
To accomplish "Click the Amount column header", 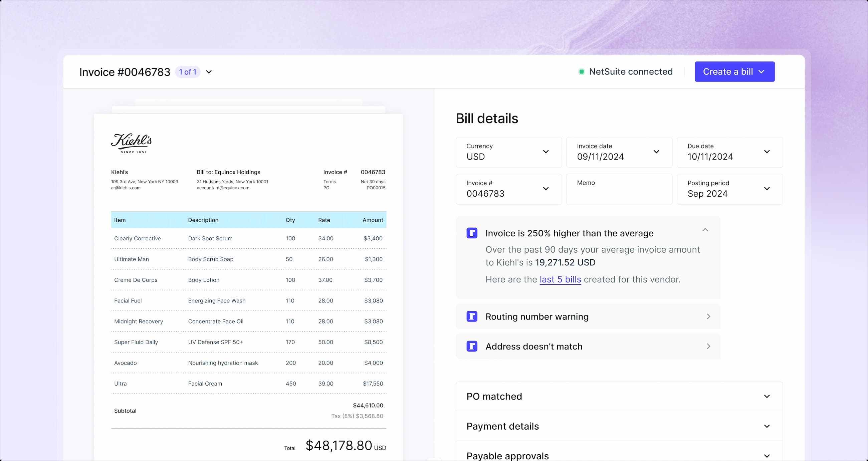I will (x=373, y=220).
